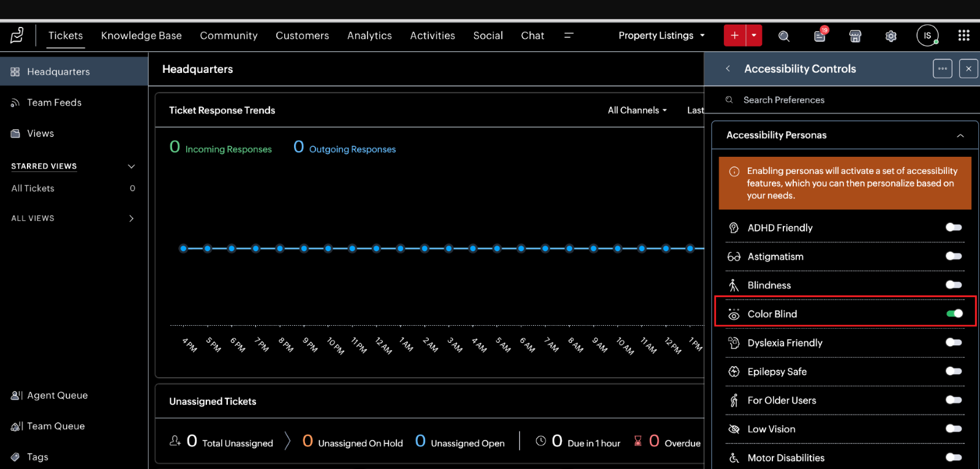Click the ADHD Friendly persona icon

click(x=734, y=228)
